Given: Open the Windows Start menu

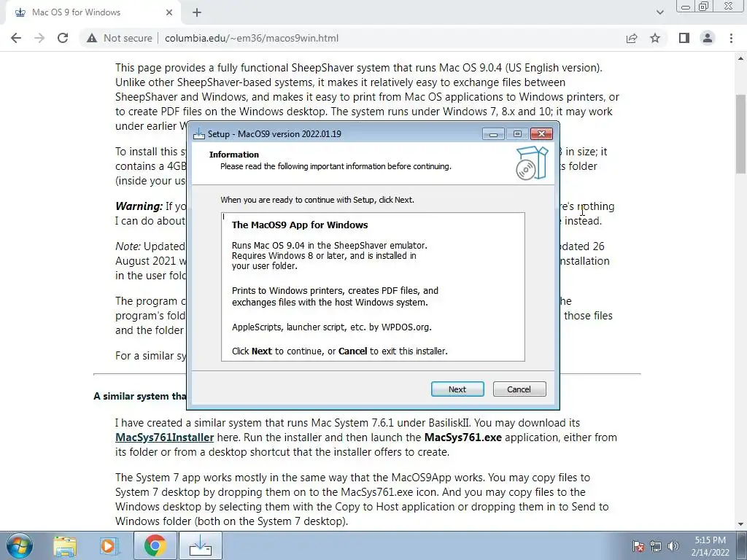Looking at the screenshot, I should (19, 545).
